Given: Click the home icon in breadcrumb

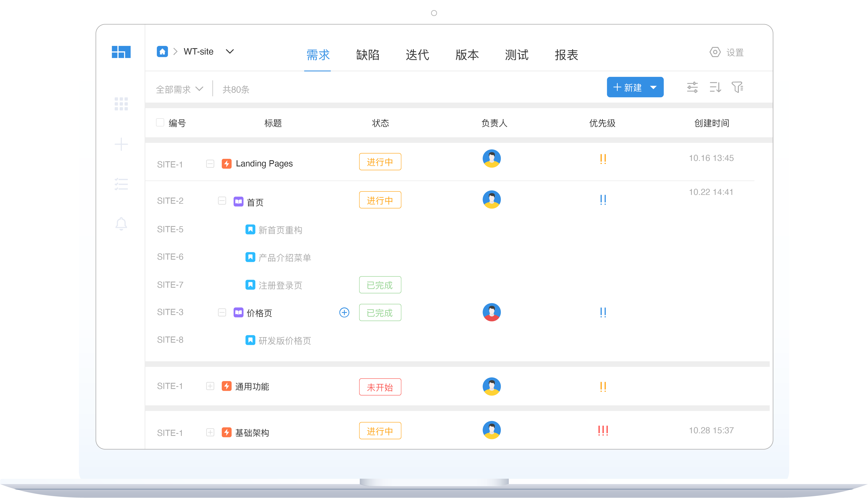Looking at the screenshot, I should [x=162, y=52].
